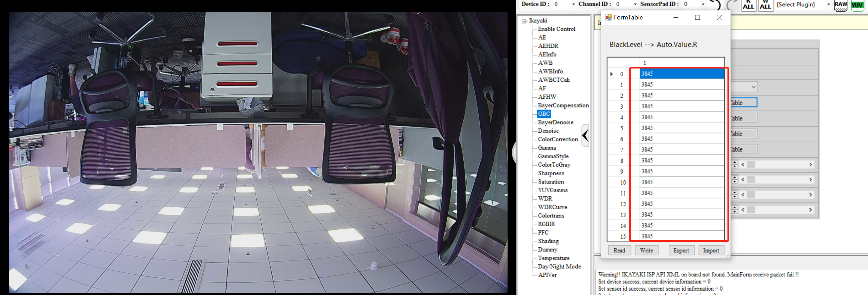This screenshot has width=868, height=295.
Task: Click the 'Set device success' log line
Action: point(654,281)
